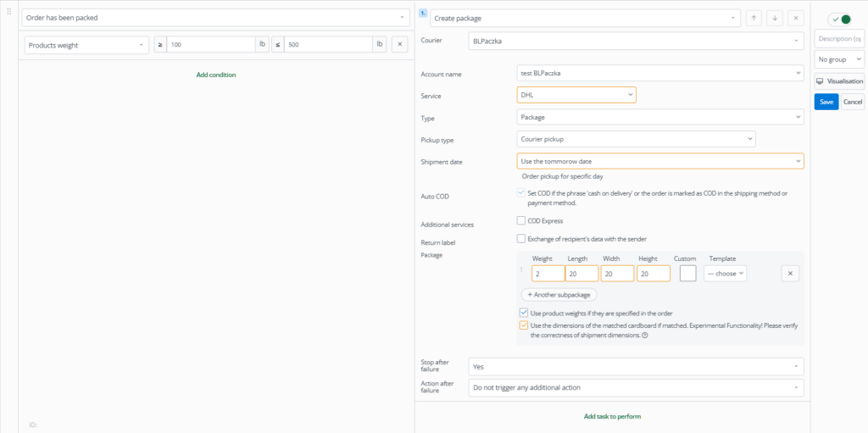Open Service dropdown showing DHL
Viewport: 868px width, 433px height.
576,95
